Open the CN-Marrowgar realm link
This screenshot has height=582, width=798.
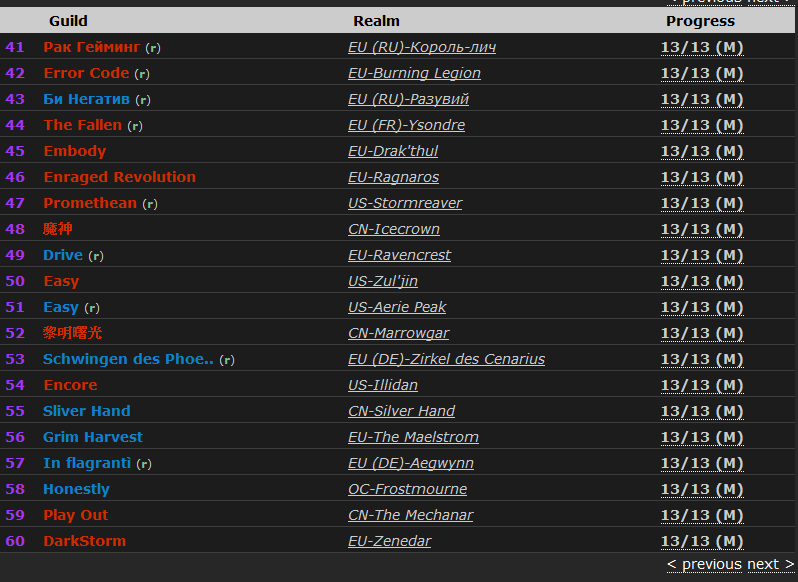click(x=398, y=333)
